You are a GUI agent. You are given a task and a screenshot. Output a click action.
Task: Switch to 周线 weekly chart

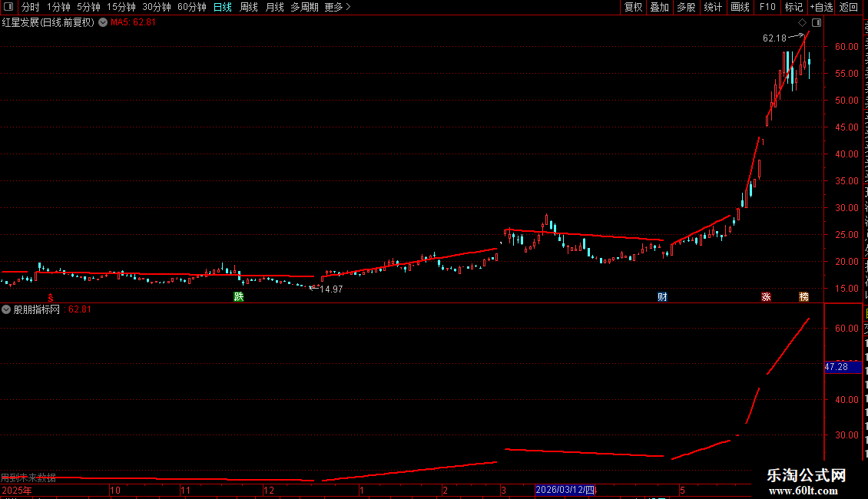(x=249, y=7)
